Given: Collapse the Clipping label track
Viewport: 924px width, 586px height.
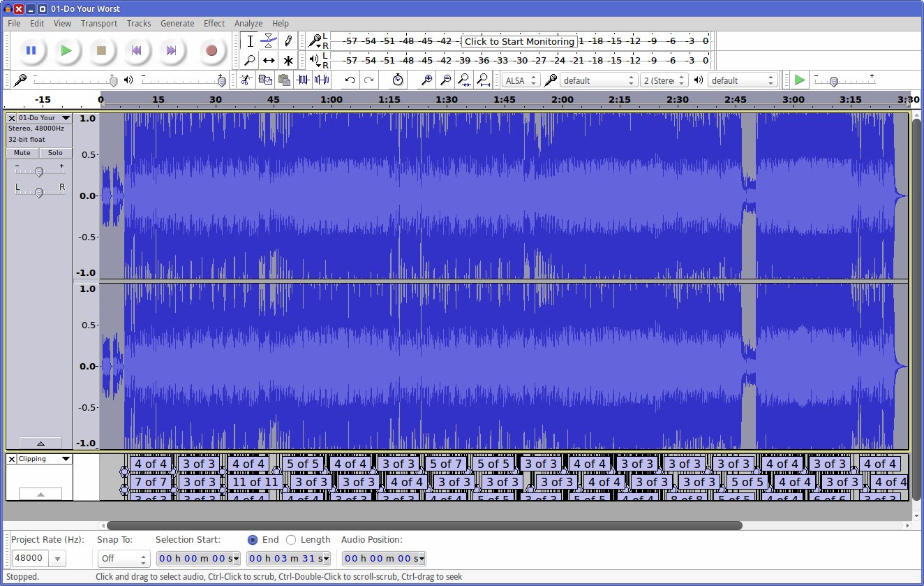Looking at the screenshot, I should 40,494.
